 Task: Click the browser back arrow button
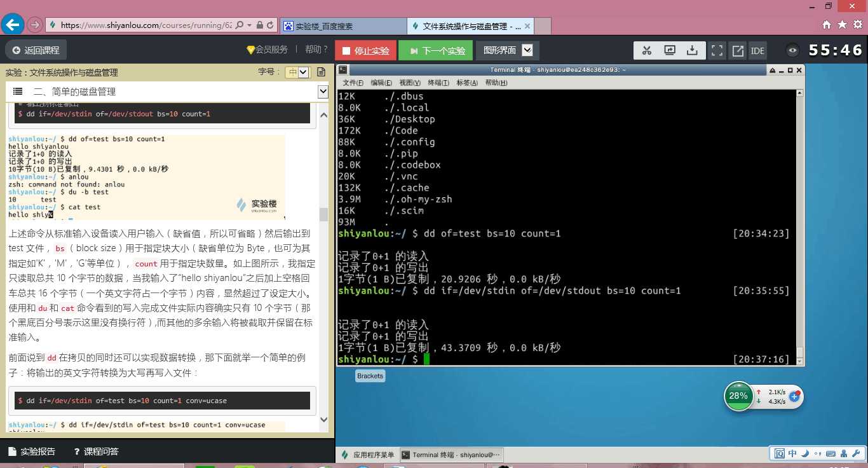(x=13, y=25)
